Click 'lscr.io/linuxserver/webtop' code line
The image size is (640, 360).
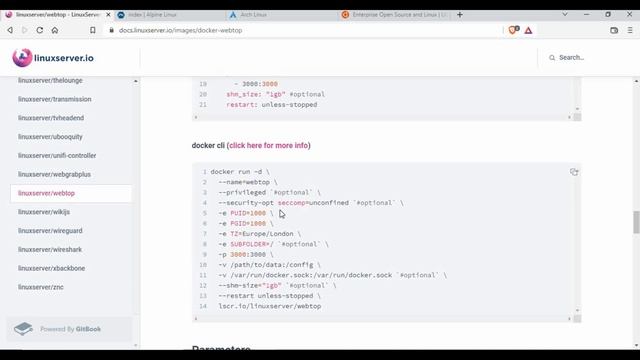(x=270, y=306)
